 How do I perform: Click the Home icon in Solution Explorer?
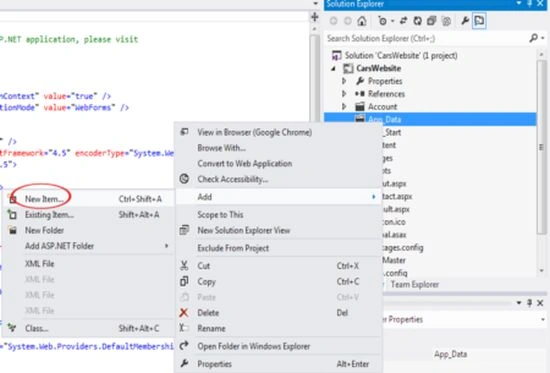[x=362, y=21]
